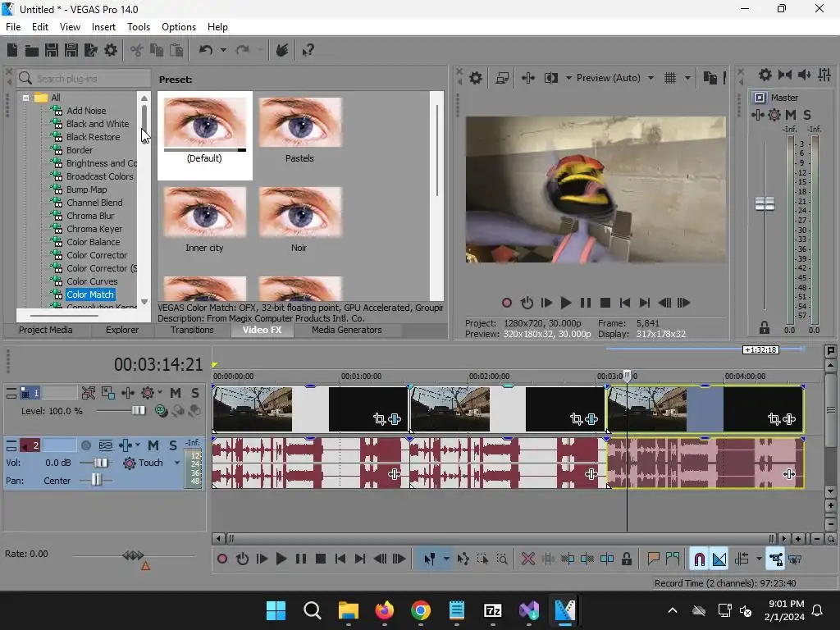Click the Undo arrow icon
This screenshot has height=630, width=840.
pyautogui.click(x=206, y=50)
